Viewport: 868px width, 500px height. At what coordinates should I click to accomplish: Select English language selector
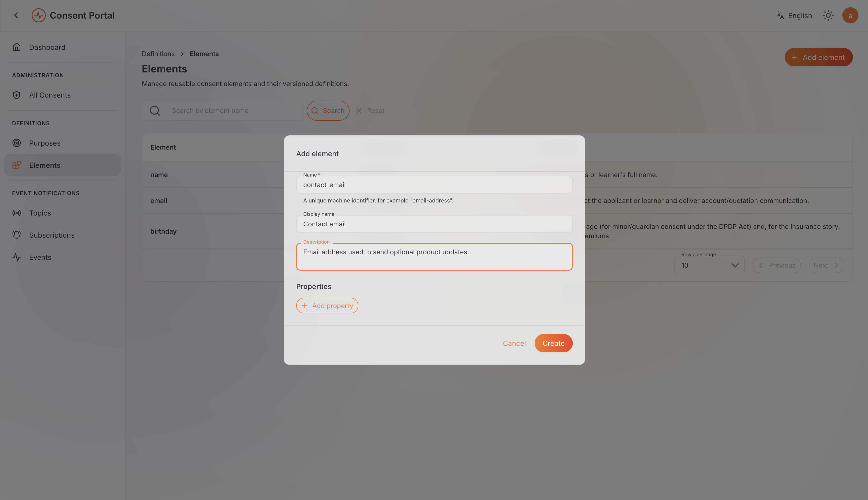pos(794,15)
